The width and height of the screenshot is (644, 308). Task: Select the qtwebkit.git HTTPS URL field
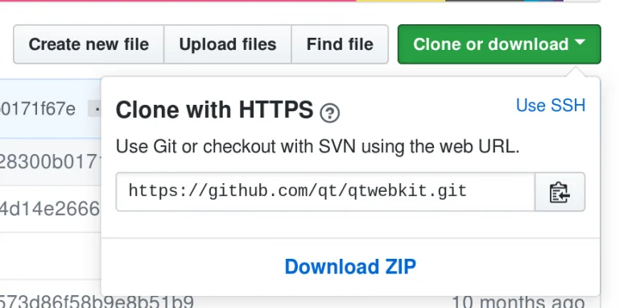coord(325,192)
